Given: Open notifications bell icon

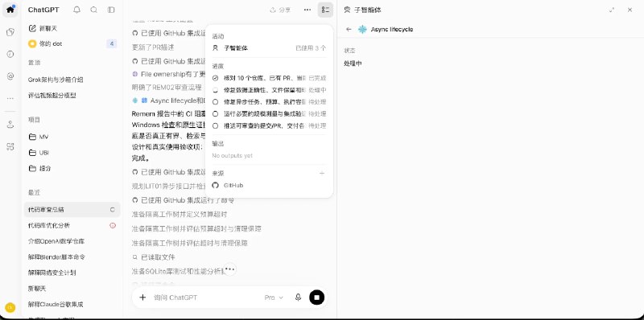Looking at the screenshot, I should coord(76,10).
